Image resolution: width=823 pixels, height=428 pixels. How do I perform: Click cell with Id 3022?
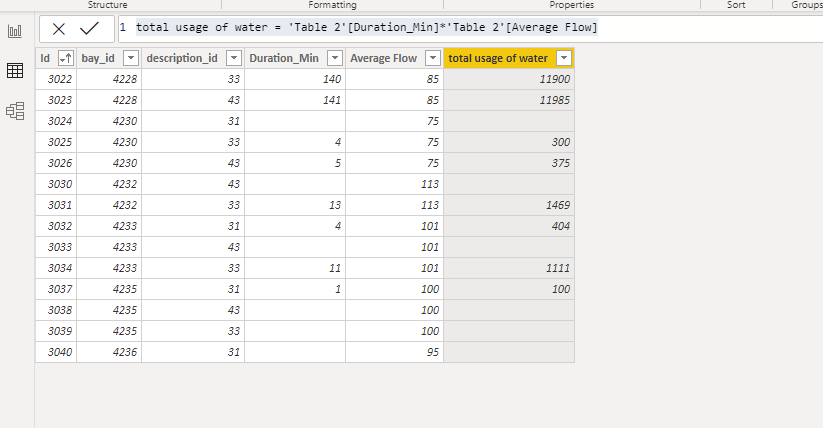coord(56,79)
